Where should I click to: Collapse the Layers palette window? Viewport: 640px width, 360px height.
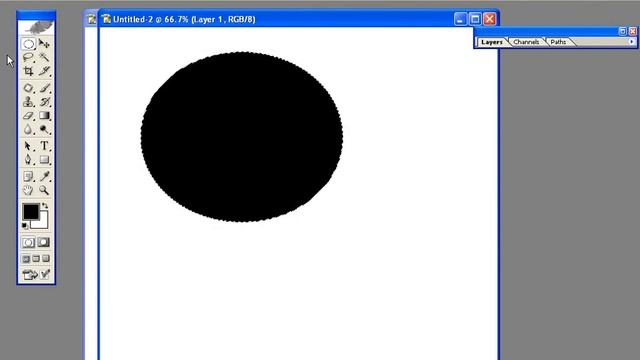point(622,31)
